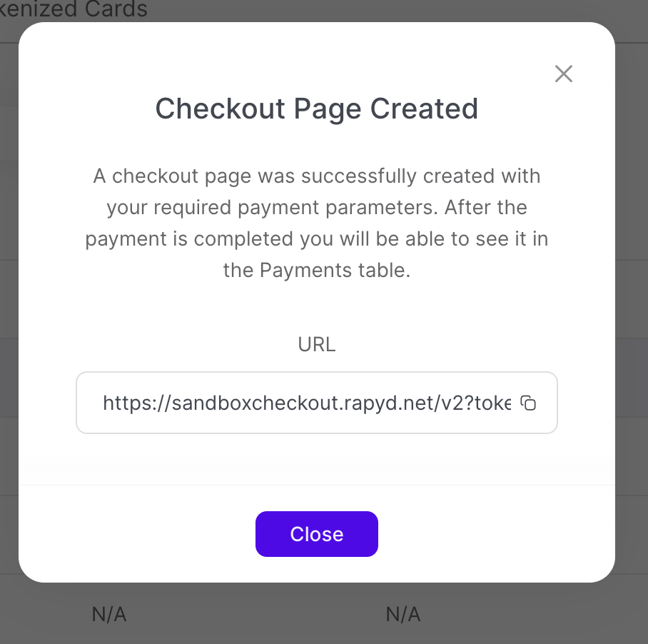Click the Checkout Page Created heading

pos(317,109)
